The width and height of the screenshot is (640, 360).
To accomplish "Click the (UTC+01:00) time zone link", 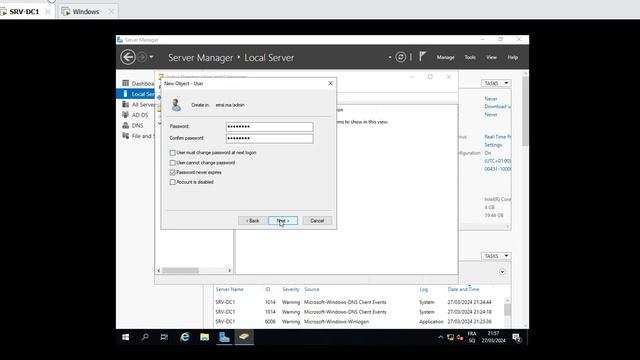I will tap(498, 161).
